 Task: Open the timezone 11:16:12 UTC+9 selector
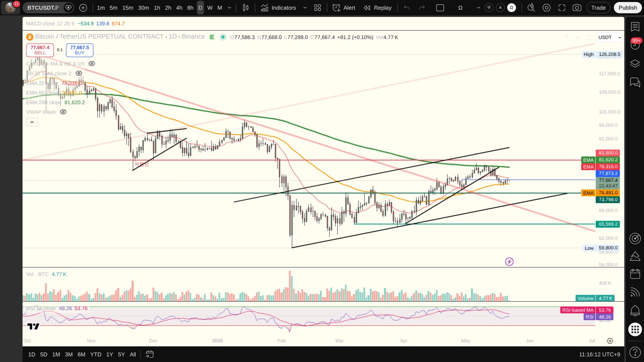pos(599,354)
